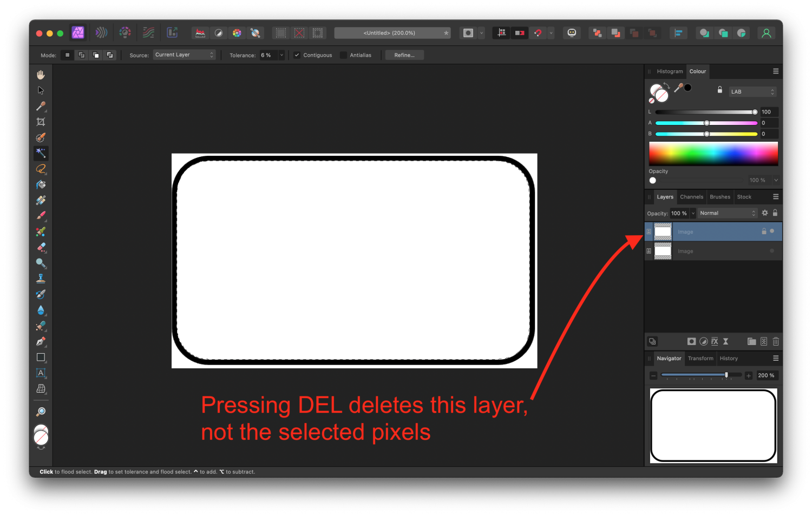Image resolution: width=812 pixels, height=516 pixels.
Task: Click the Refine button
Action: (x=404, y=55)
